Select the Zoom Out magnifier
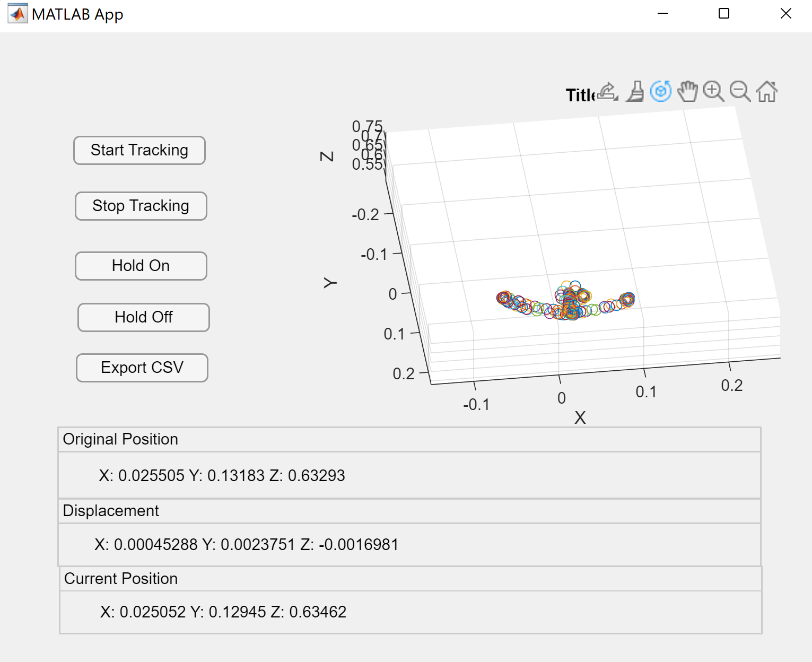 point(740,92)
